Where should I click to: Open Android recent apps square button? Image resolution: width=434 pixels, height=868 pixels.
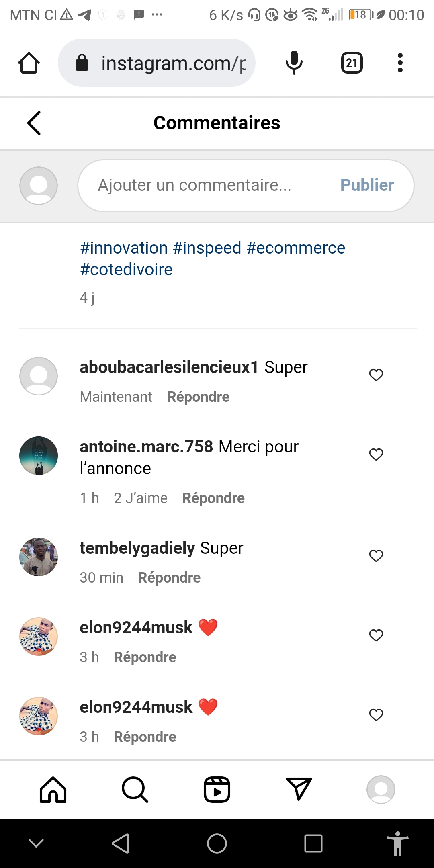click(313, 843)
